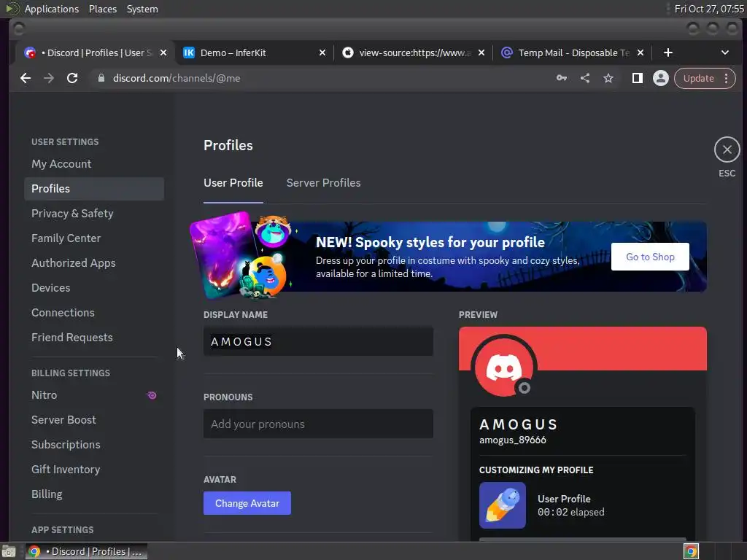Open Family Center settings
Screen dimensions: 747x560
pyautogui.click(x=94, y=238)
